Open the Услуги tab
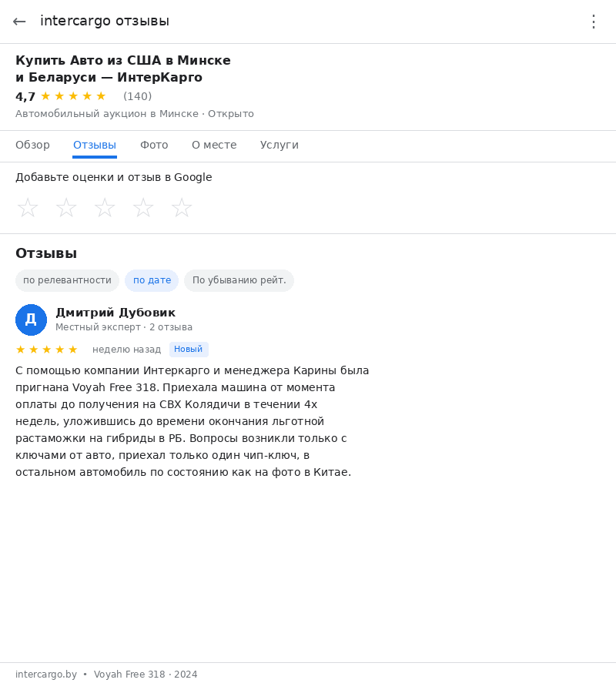This screenshot has height=693, width=616. point(279,145)
